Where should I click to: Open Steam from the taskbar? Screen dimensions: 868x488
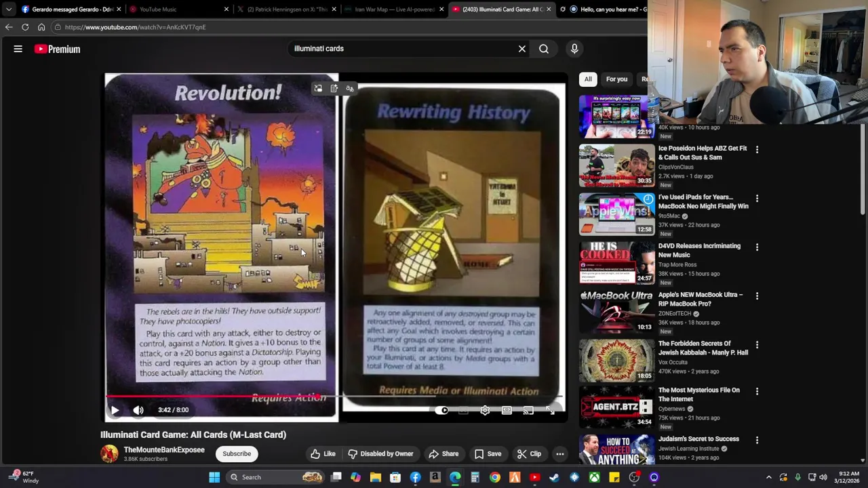click(554, 477)
